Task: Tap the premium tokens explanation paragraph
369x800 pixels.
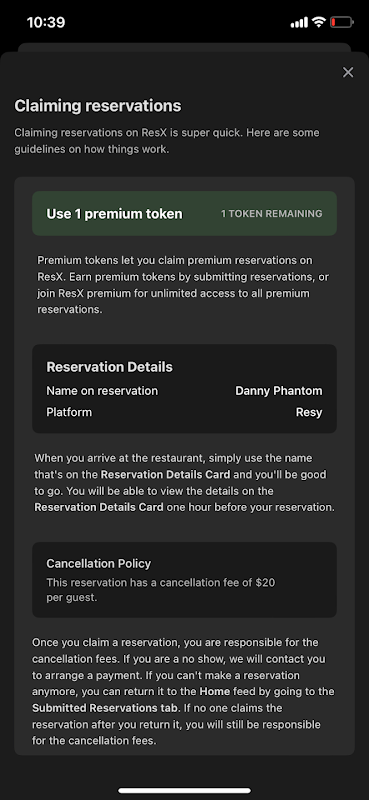Action: click(x=184, y=285)
